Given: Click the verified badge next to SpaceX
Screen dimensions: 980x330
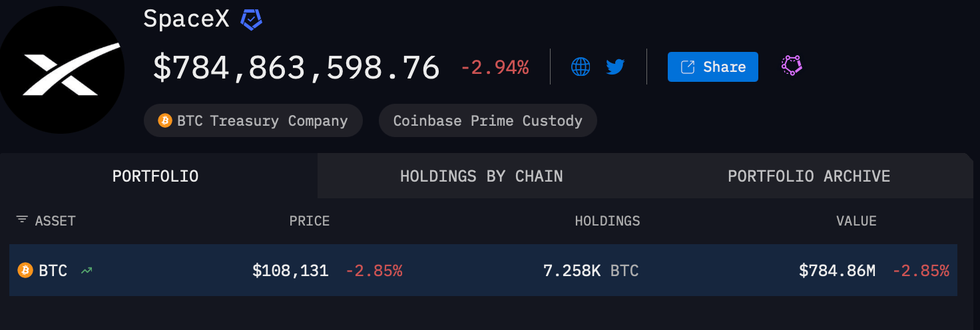Looking at the screenshot, I should pos(251,20).
